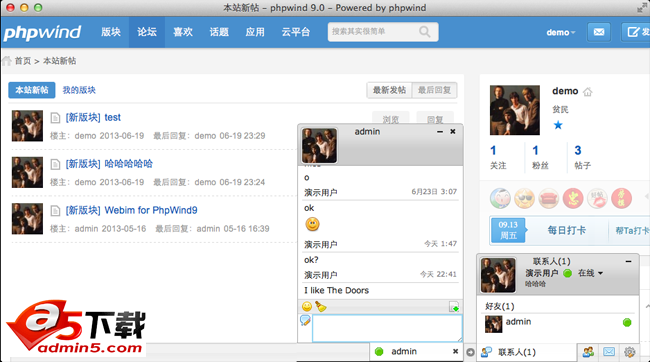Go to 首页 breadcrumb link

[23, 61]
